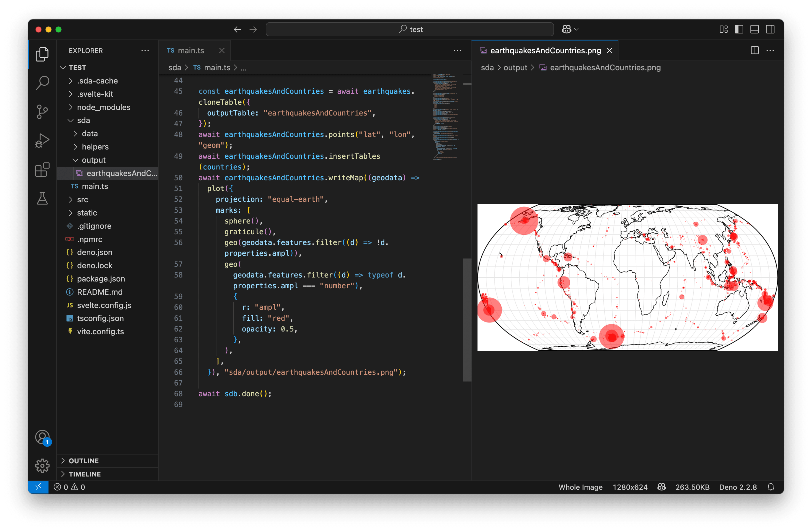Open the Run and Debug view
This screenshot has width=812, height=531.
click(42, 140)
